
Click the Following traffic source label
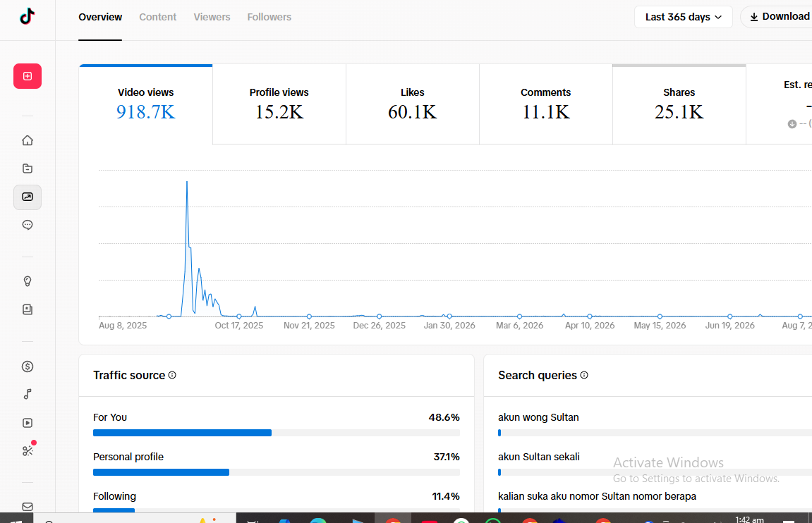[x=114, y=496]
